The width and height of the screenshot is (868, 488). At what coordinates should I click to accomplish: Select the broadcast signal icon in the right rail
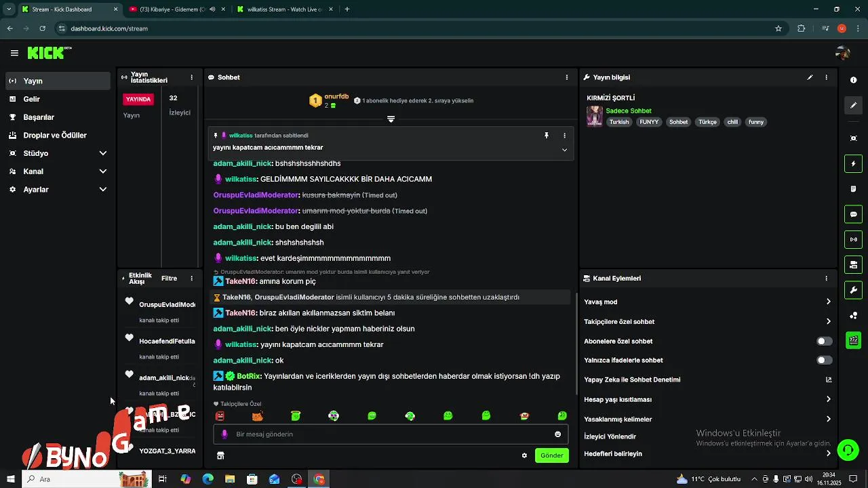pos(853,239)
